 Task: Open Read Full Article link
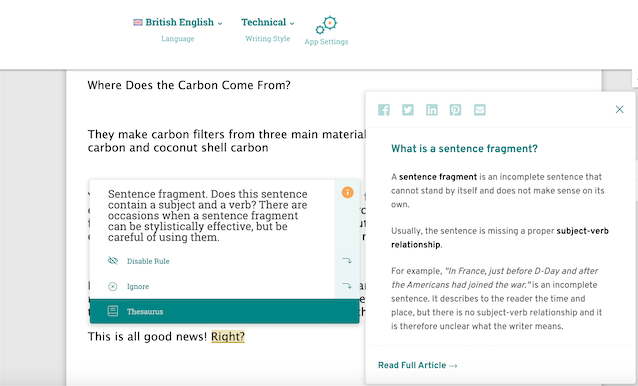(x=417, y=365)
